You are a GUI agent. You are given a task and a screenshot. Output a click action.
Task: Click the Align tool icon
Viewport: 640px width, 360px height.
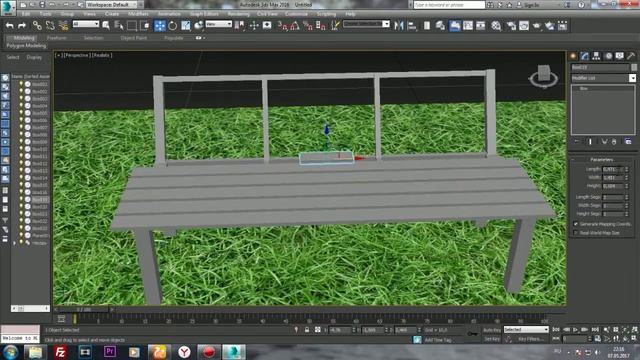point(412,26)
